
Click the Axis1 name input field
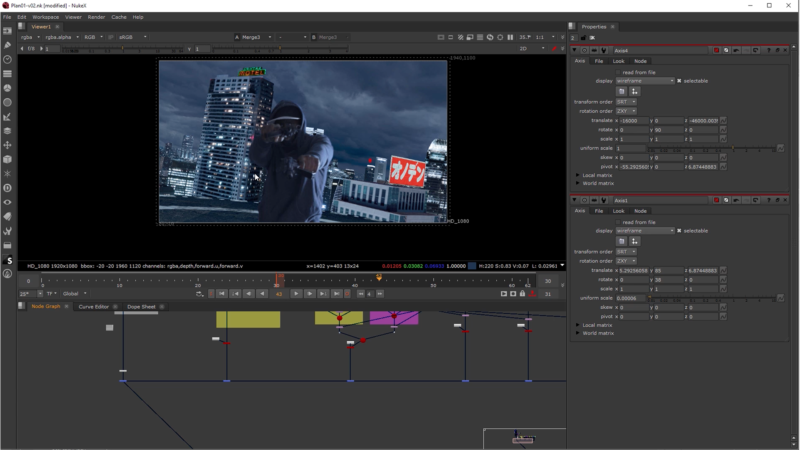tap(661, 201)
